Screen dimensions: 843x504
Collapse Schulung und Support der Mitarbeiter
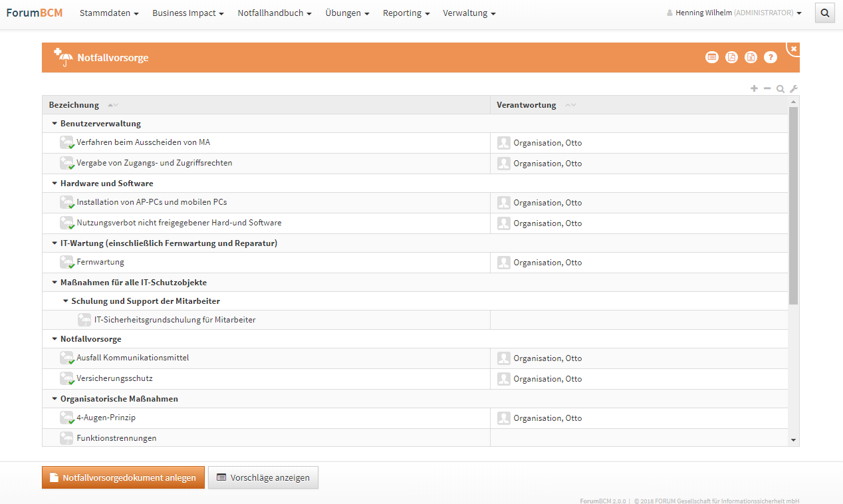66,301
